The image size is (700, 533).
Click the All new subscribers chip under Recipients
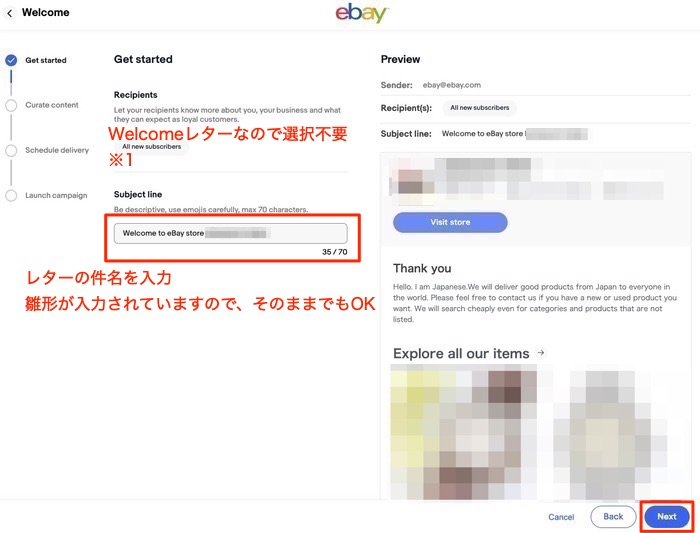coord(151,146)
